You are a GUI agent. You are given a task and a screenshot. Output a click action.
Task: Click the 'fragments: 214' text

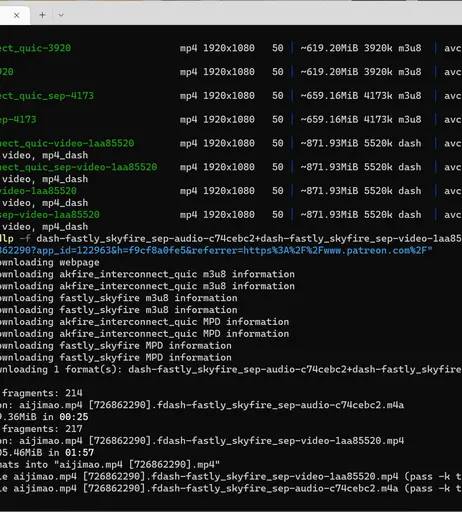coord(42,393)
